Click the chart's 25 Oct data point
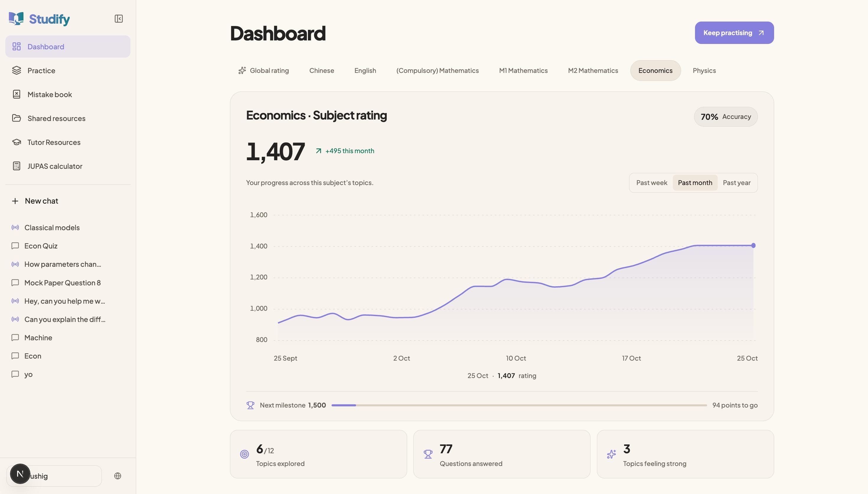868x494 pixels. 753,245
